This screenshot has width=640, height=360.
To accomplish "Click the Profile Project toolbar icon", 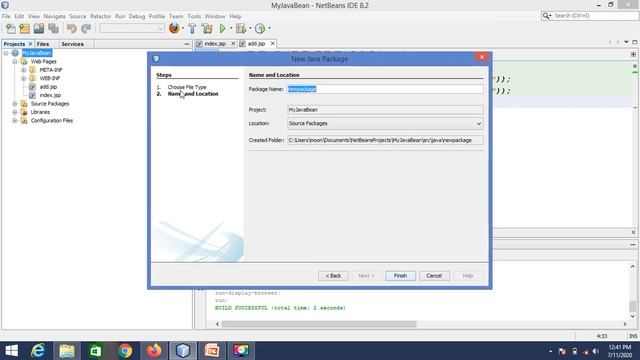I will click(x=260, y=28).
